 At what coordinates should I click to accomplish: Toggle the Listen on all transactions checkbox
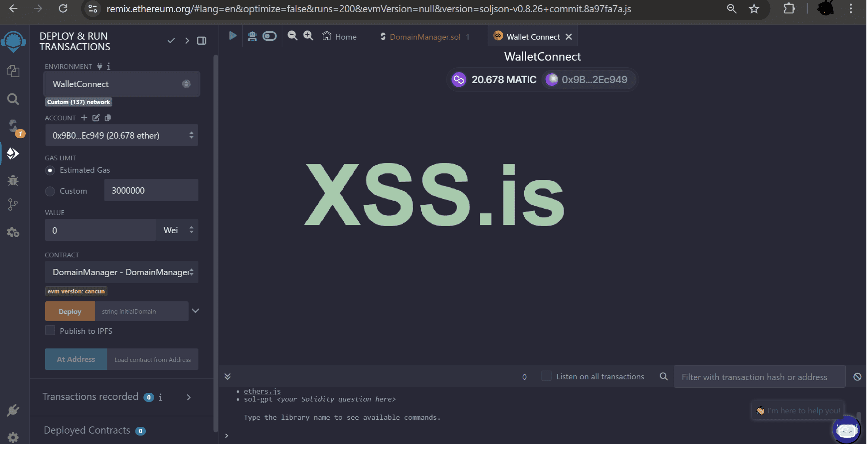pyautogui.click(x=546, y=376)
